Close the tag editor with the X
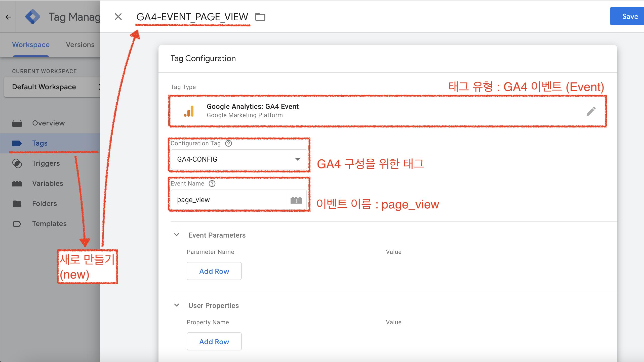The height and width of the screenshot is (362, 644). [118, 17]
